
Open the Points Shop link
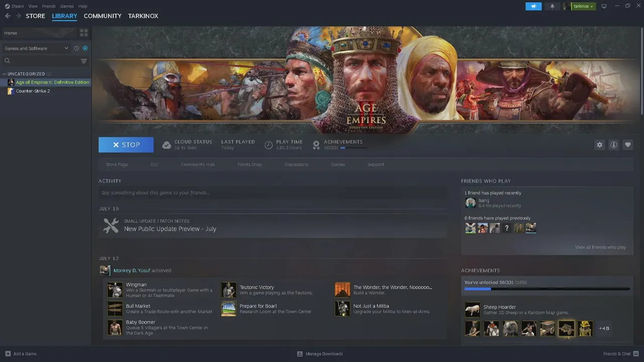click(250, 164)
